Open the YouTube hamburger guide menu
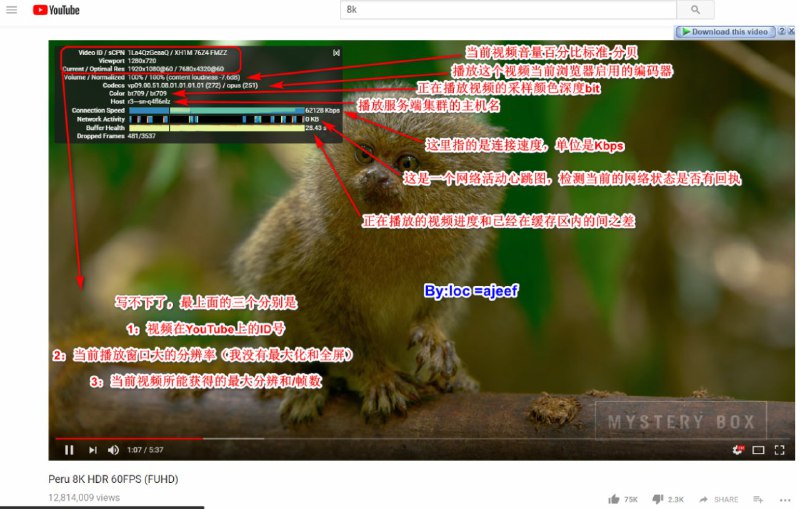 pyautogui.click(x=12, y=9)
